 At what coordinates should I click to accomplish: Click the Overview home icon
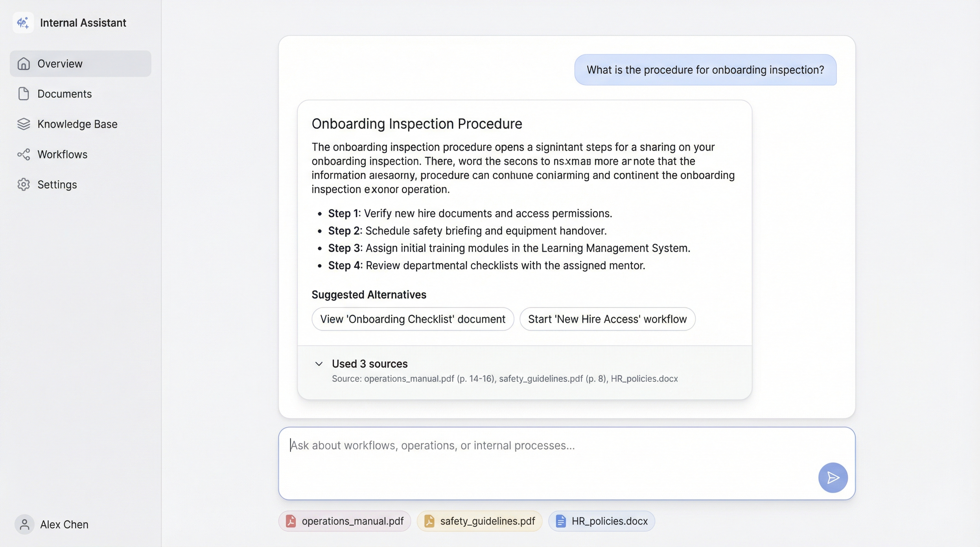coord(24,64)
